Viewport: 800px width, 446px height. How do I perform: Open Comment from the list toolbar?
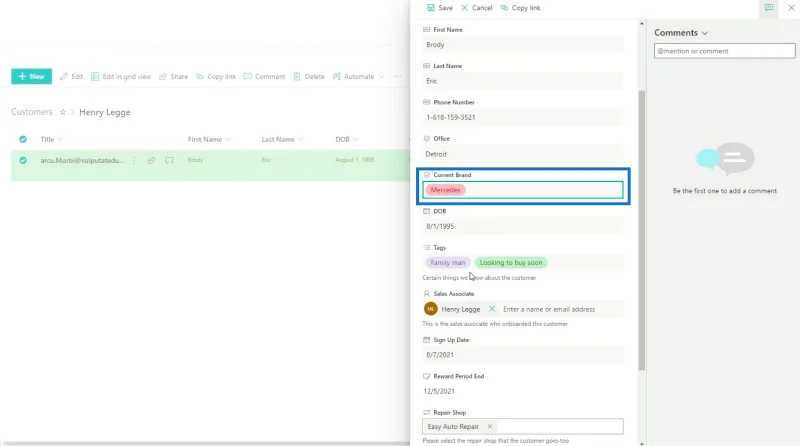pos(264,77)
